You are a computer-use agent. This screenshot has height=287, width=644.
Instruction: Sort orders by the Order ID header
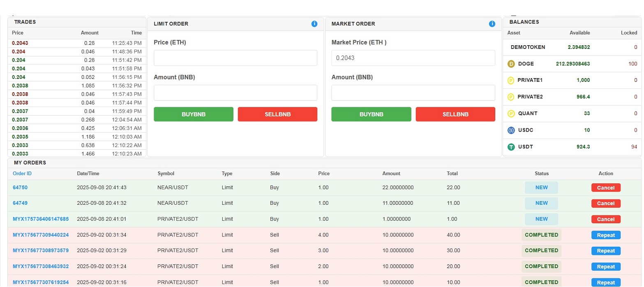[x=22, y=174]
